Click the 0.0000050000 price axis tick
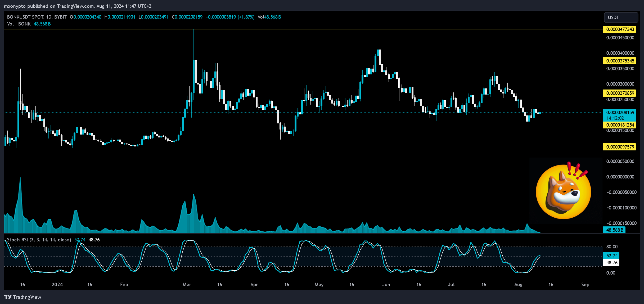 click(x=620, y=162)
